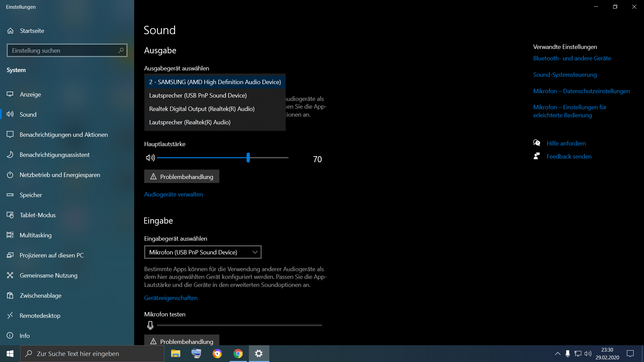Image resolution: width=644 pixels, height=362 pixels.
Task: Click the Einstellung suchen search field
Action: 62,50
